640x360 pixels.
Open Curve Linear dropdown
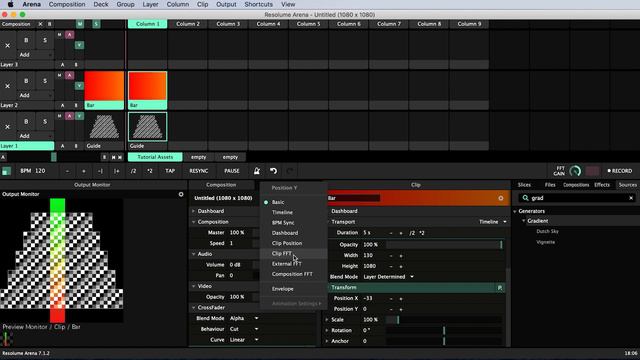tap(244, 340)
